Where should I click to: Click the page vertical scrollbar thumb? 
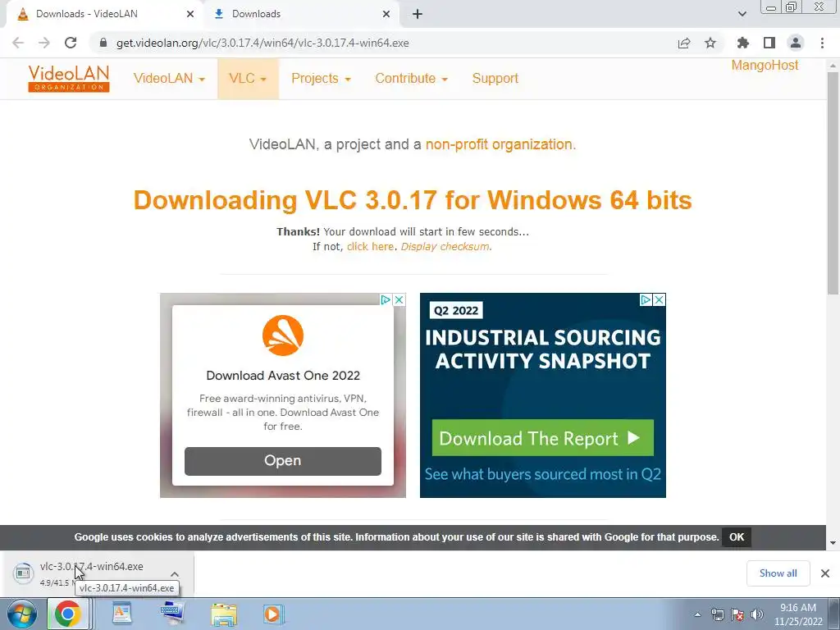(x=833, y=182)
